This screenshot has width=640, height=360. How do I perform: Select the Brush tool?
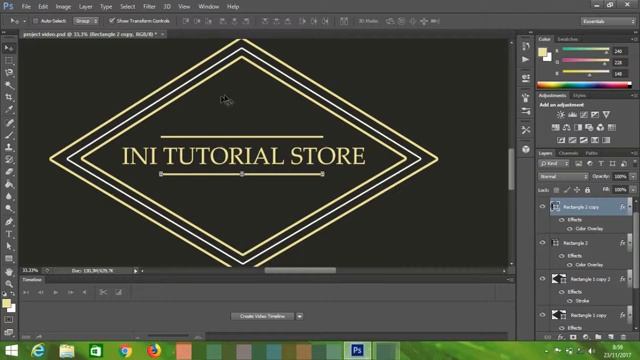tap(9, 135)
